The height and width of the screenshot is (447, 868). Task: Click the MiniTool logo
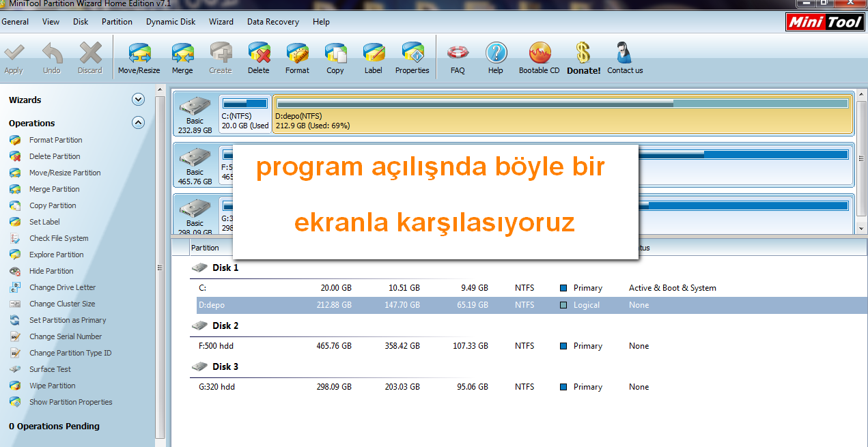(826, 23)
